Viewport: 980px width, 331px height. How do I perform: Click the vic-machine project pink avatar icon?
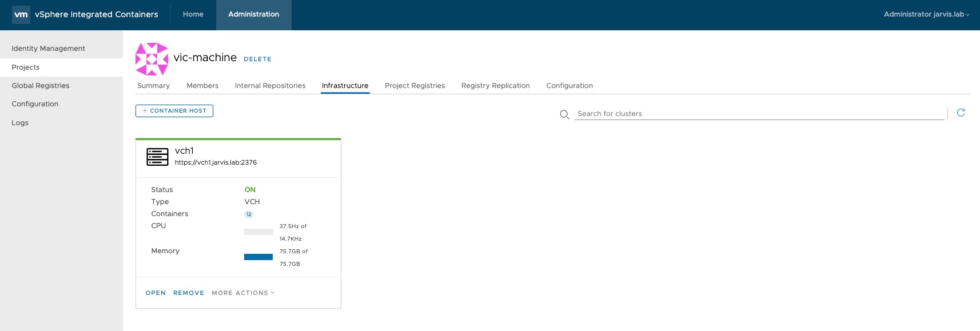[152, 59]
